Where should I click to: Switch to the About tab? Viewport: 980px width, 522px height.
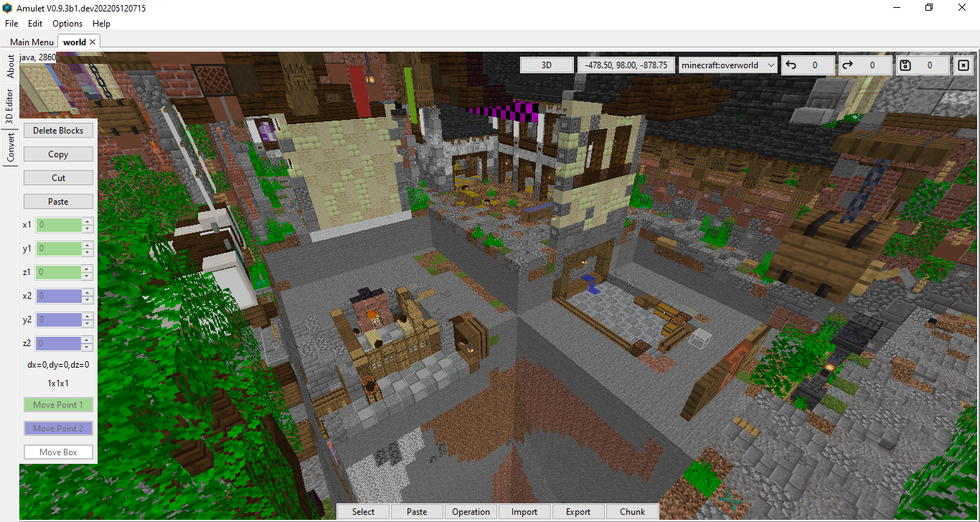pyautogui.click(x=11, y=65)
